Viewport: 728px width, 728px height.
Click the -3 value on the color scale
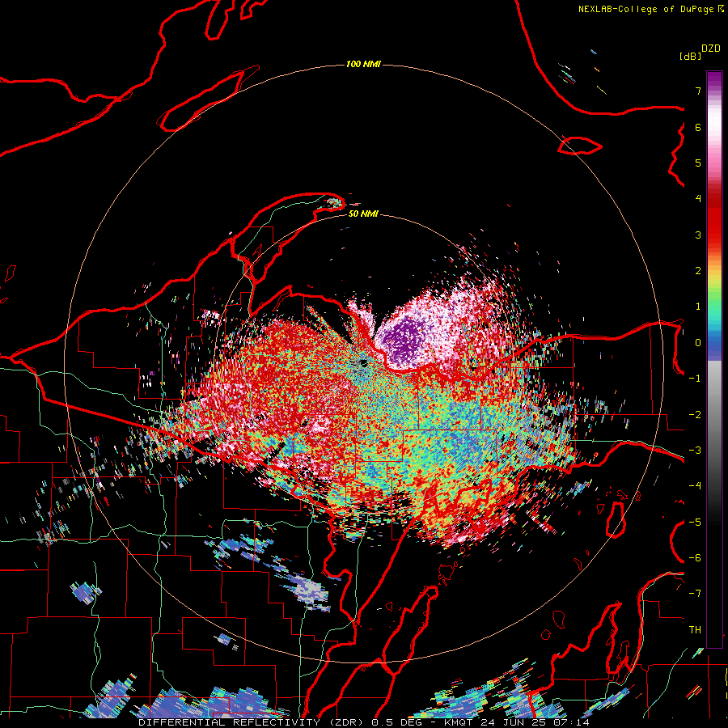(x=695, y=451)
